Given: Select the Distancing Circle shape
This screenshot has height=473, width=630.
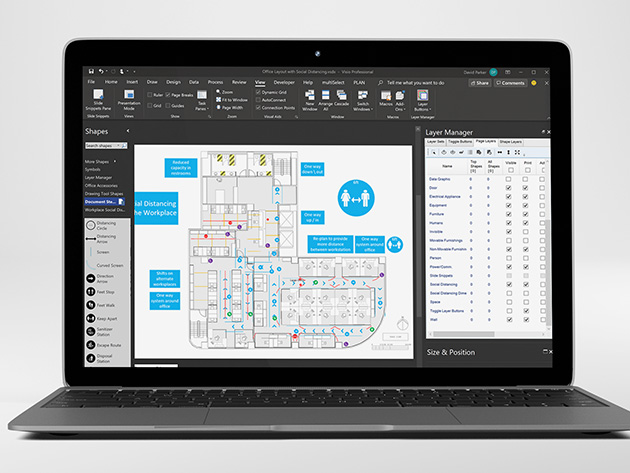Looking at the screenshot, I should [x=91, y=228].
